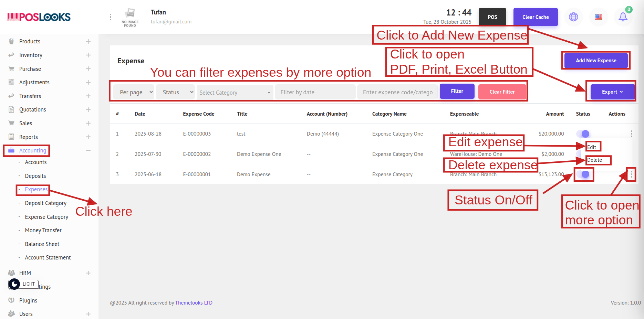Viewport: 644px width, 319px height.
Task: Open the Per page dropdown
Action: tap(133, 92)
